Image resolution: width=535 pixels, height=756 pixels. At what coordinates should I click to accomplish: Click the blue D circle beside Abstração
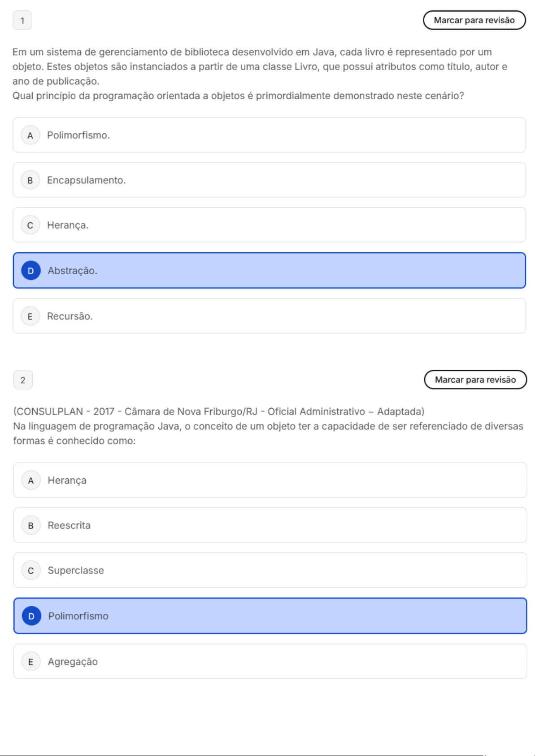click(x=30, y=271)
